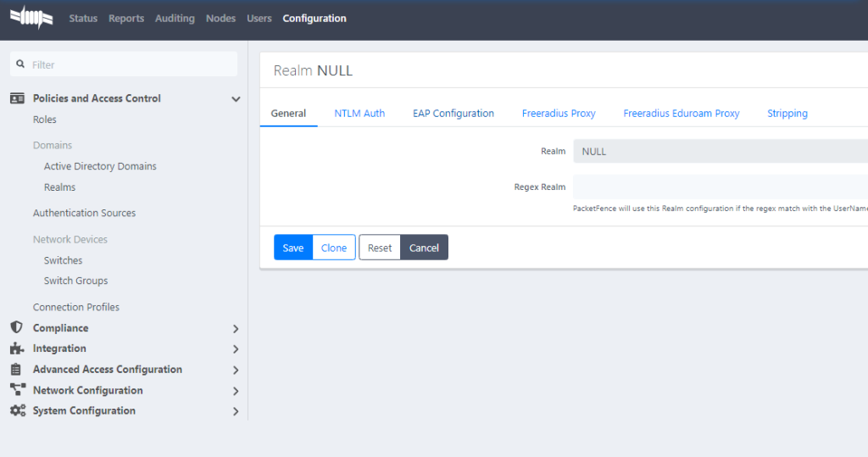The width and height of the screenshot is (868, 457).
Task: Save the realm configuration
Action: 292,248
